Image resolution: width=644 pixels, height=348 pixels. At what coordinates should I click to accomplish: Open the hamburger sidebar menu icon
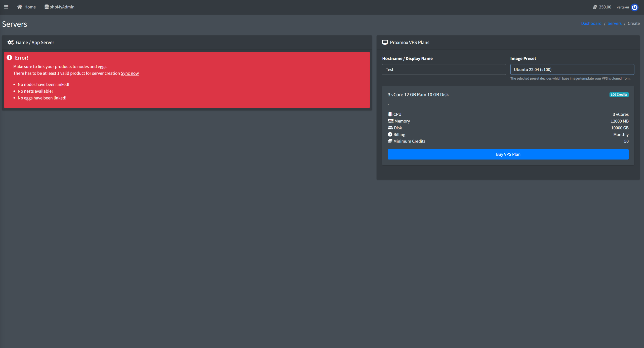click(6, 7)
